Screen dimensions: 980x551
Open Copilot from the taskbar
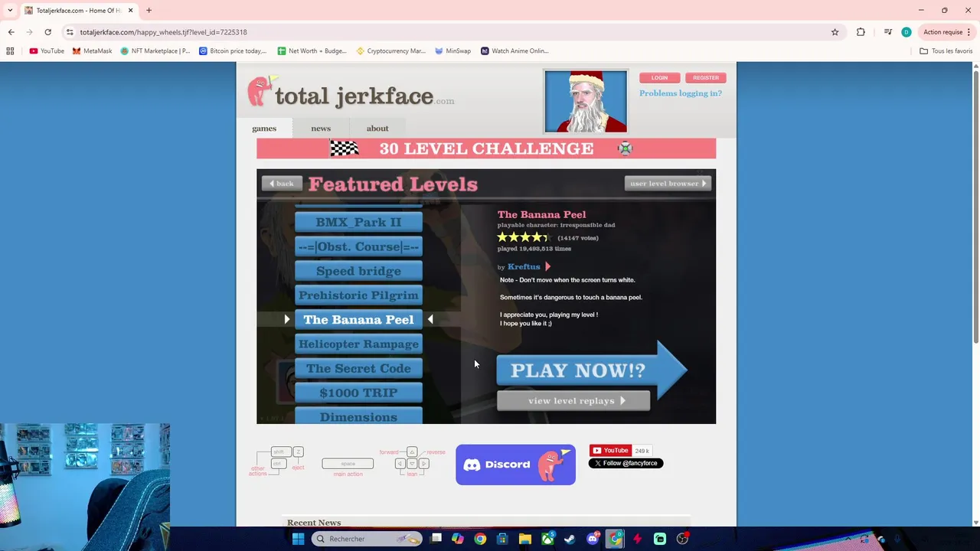(x=458, y=539)
